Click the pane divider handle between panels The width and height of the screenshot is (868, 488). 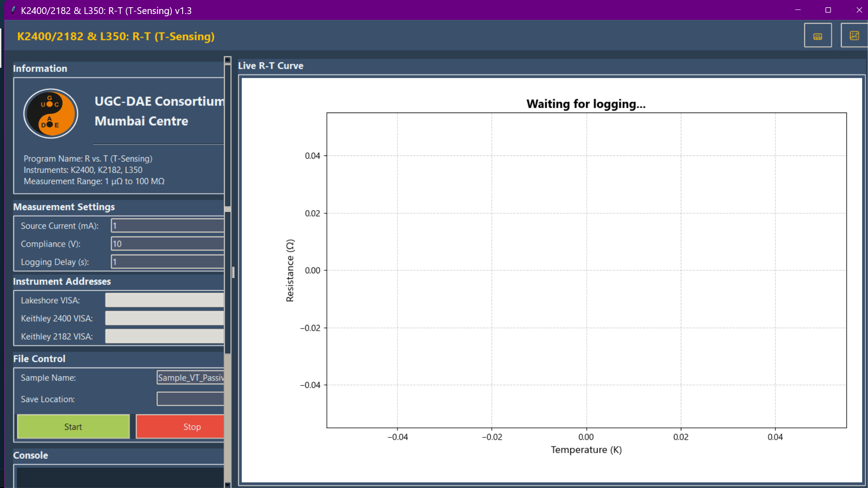[233, 272]
